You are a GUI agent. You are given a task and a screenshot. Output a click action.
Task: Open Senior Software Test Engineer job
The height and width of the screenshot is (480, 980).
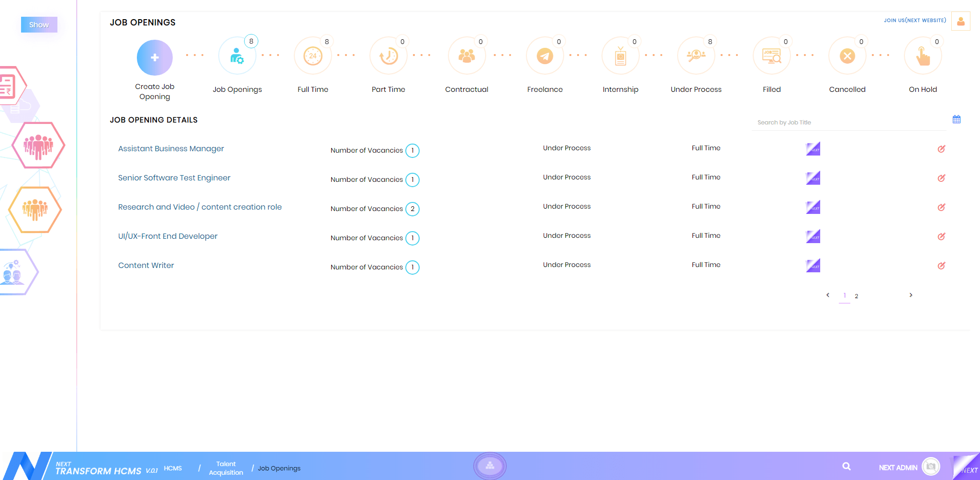point(174,178)
